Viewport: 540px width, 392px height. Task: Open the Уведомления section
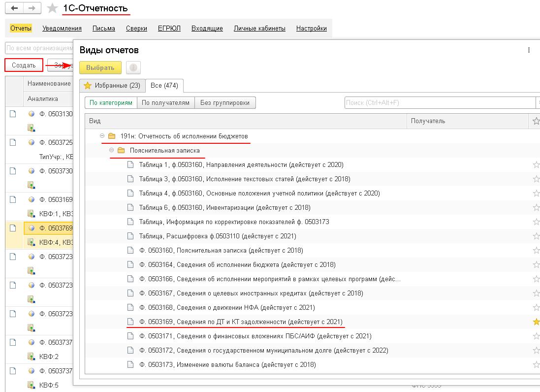(62, 28)
